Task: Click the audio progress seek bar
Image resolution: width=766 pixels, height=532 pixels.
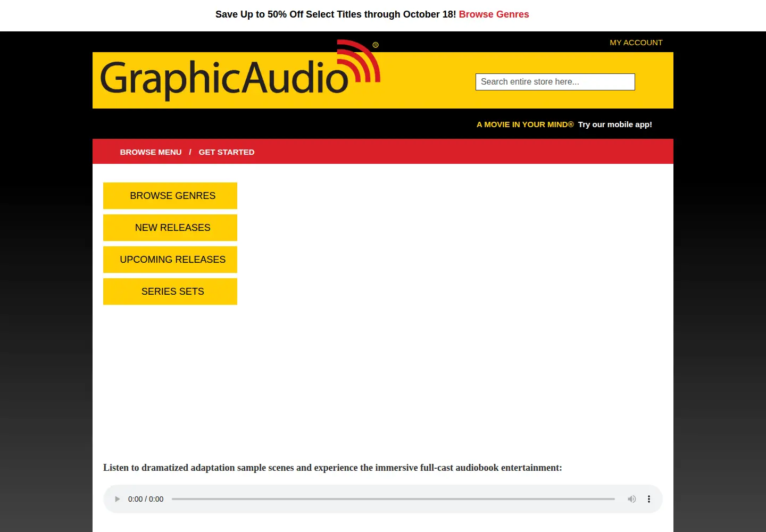Action: click(x=393, y=499)
